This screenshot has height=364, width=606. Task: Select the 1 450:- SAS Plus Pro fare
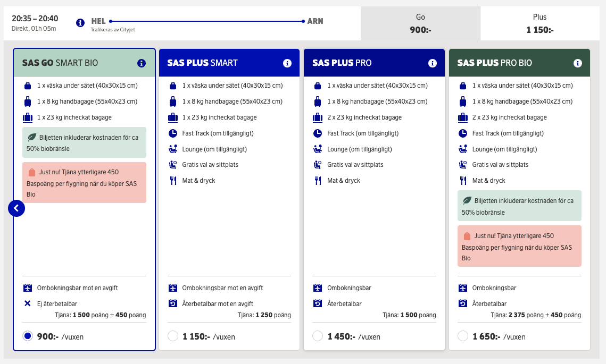point(318,336)
